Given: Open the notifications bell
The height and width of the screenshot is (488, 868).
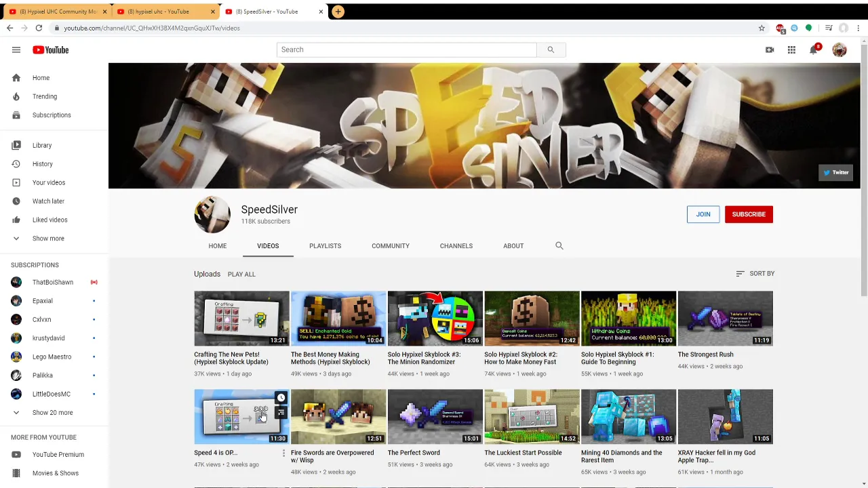Looking at the screenshot, I should click(x=814, y=49).
